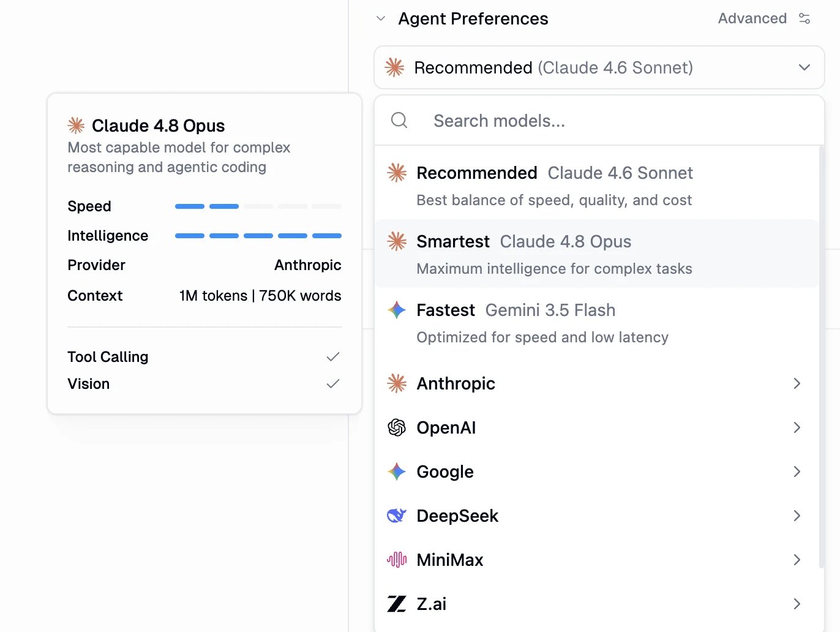The image size is (840, 632).
Task: Click the DeepSeek whale icon
Action: (397, 516)
